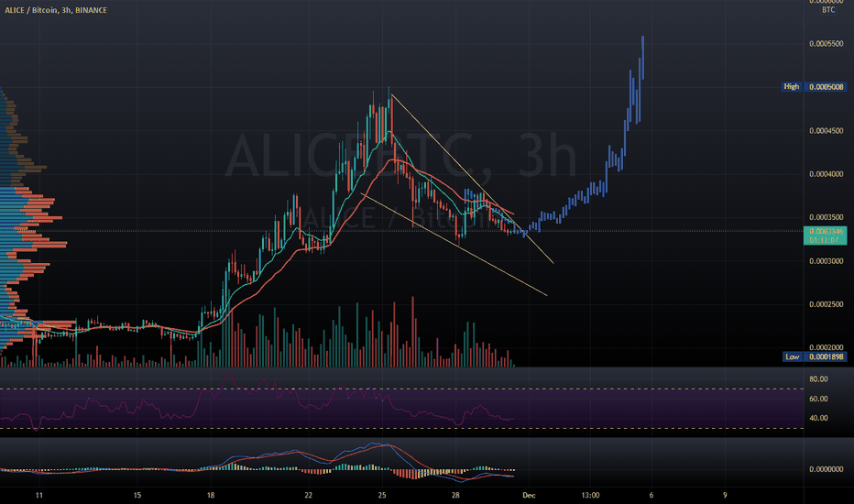Click the RSI 80.00 scale value
The height and width of the screenshot is (504, 854).
[x=818, y=378]
